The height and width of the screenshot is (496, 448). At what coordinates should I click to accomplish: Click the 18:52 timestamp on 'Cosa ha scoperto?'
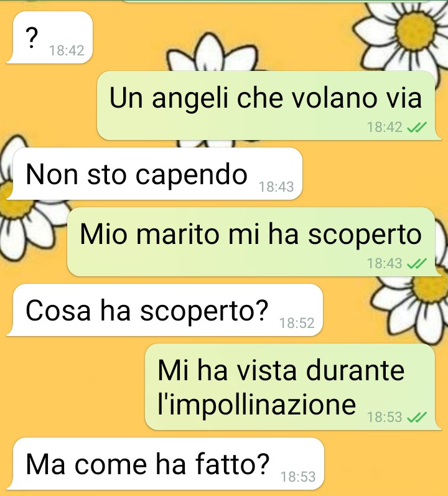click(297, 323)
